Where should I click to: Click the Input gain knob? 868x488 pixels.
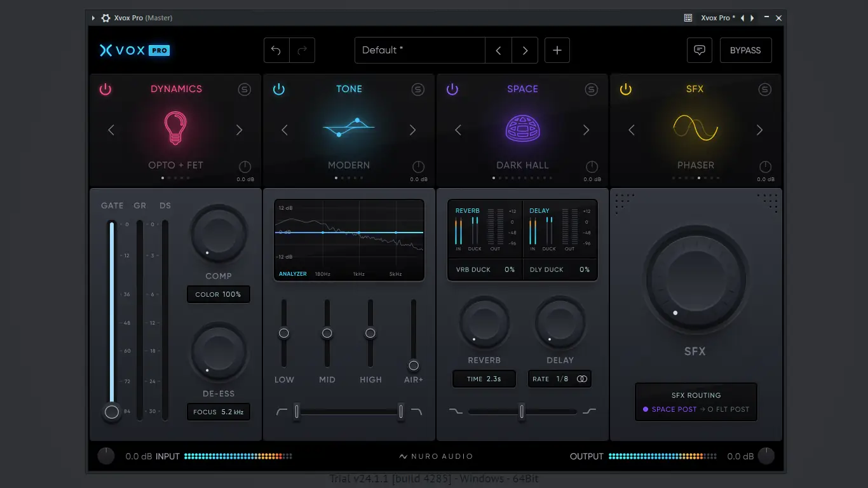click(106, 456)
